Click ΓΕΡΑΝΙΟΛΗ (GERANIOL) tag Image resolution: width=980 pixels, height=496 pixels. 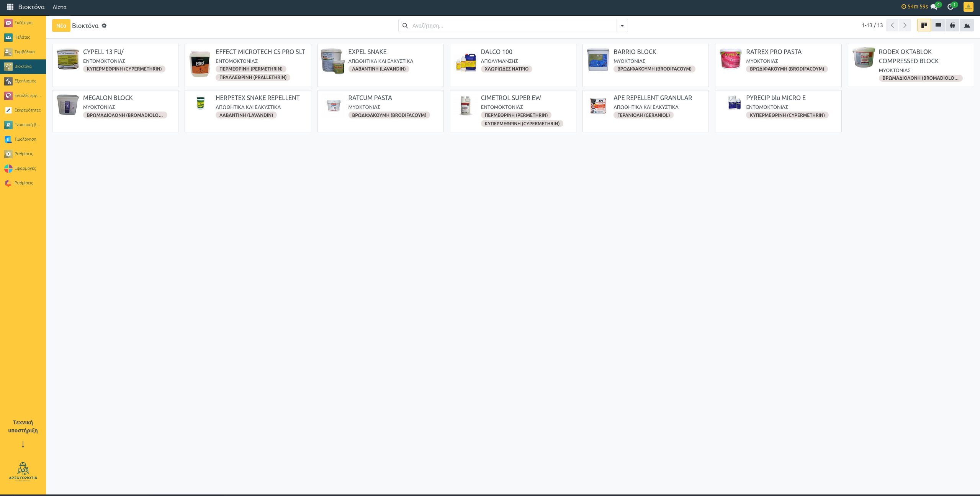pos(643,115)
